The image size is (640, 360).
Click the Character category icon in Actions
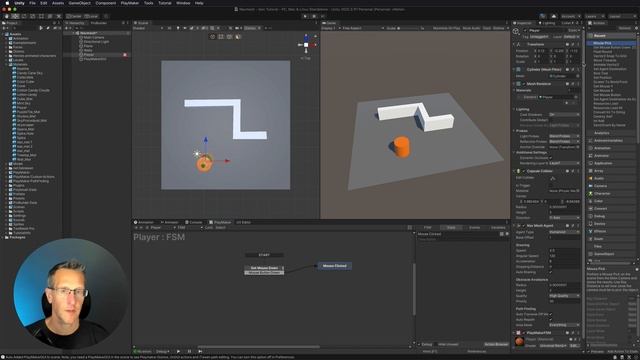pyautogui.click(x=591, y=193)
